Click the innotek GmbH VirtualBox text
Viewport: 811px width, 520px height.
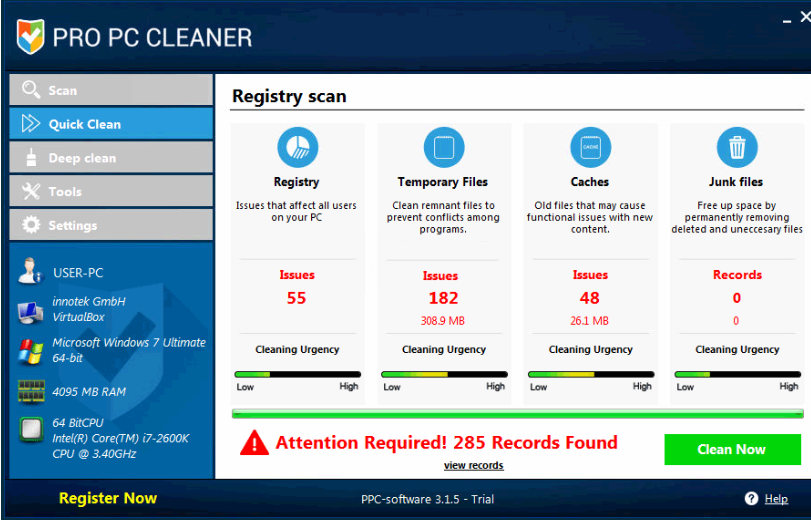tap(89, 309)
